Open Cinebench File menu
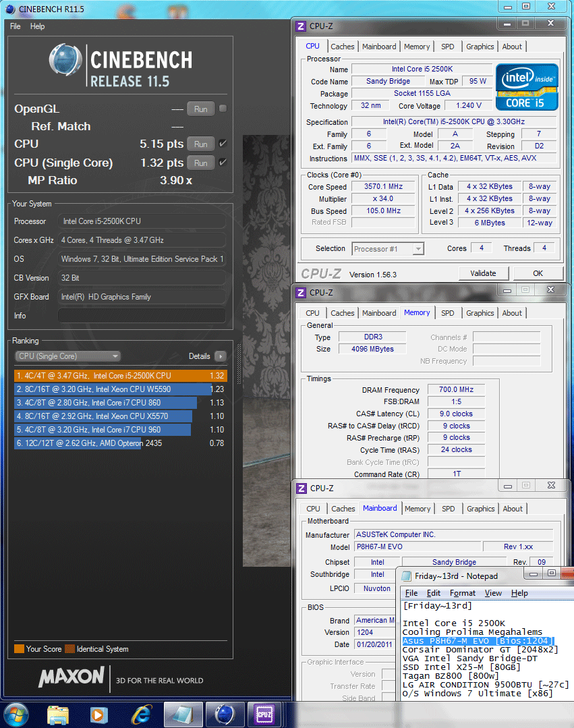Screen dimensions: 574x728 click(16, 26)
